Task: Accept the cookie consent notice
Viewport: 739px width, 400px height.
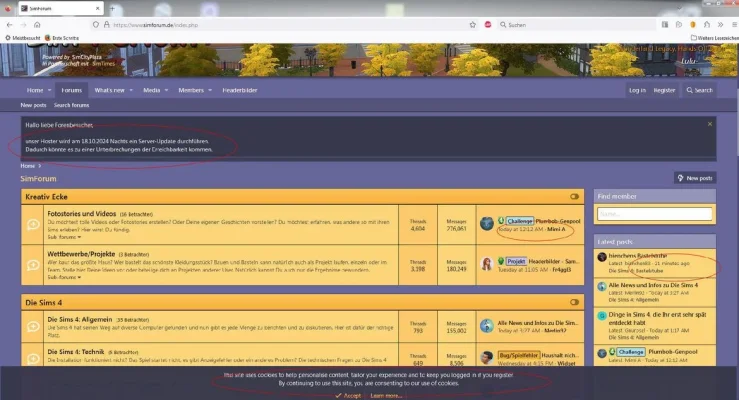Action: pyautogui.click(x=348, y=395)
